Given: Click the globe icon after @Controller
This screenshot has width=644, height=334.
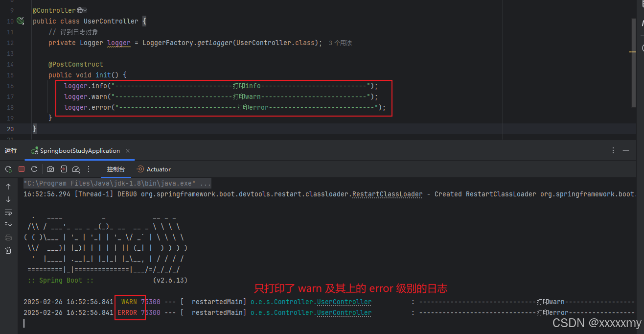Looking at the screenshot, I should click(x=80, y=10).
